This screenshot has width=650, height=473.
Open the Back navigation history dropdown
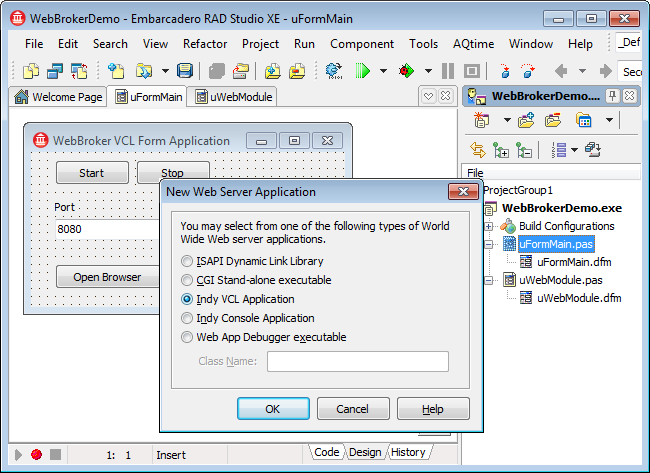click(582, 71)
